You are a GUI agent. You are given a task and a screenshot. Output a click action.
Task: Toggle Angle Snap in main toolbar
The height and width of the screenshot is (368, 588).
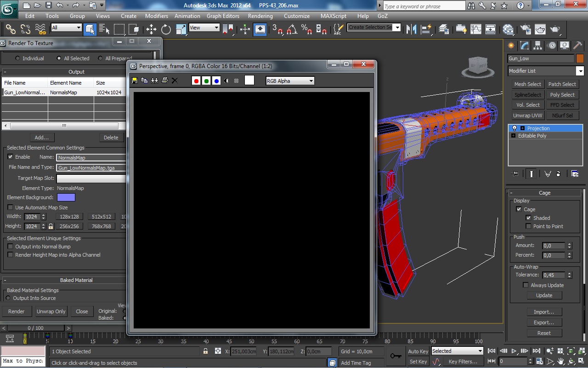click(292, 29)
